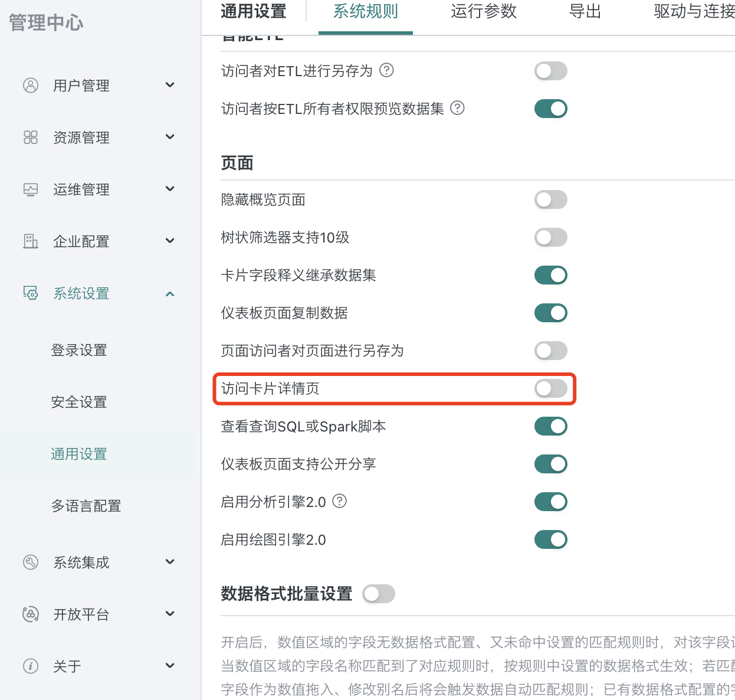
Task: Open 开放平台 via its globe icon
Action: coord(30,614)
